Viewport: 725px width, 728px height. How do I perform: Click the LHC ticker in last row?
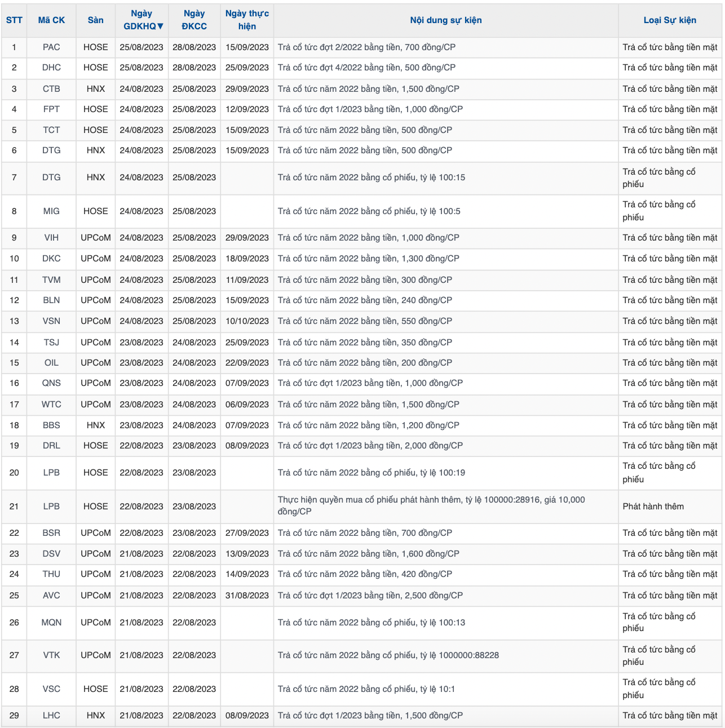click(x=51, y=716)
